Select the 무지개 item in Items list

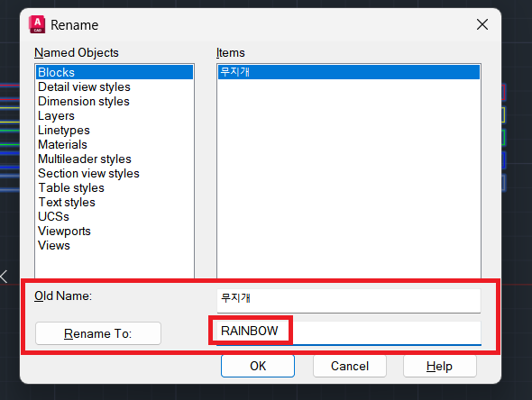[x=349, y=72]
